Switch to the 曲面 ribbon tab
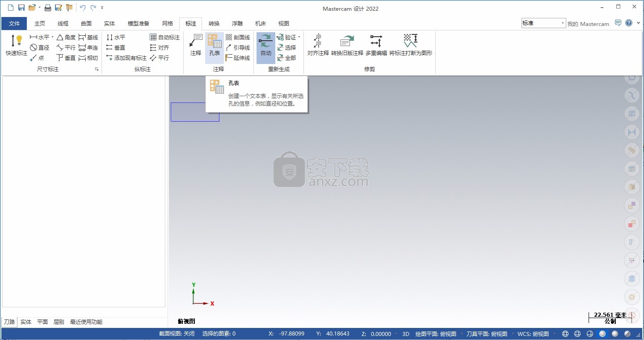Image resolution: width=644 pixels, height=340 pixels. point(86,23)
